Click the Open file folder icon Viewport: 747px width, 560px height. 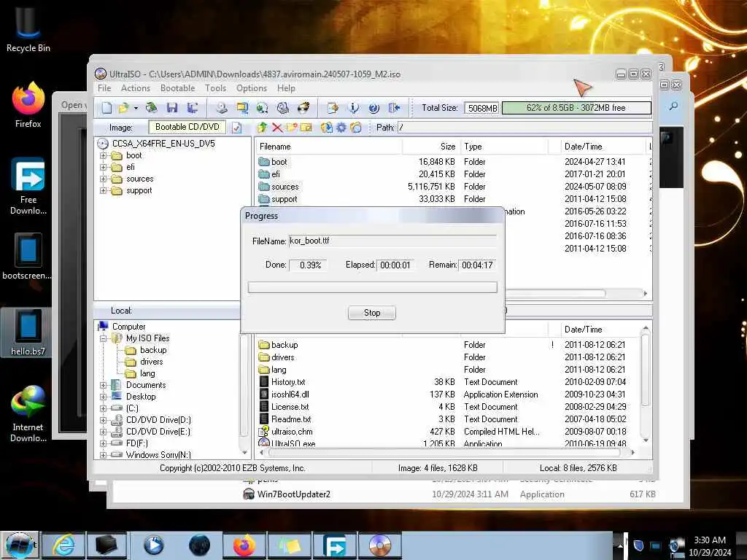(x=124, y=108)
